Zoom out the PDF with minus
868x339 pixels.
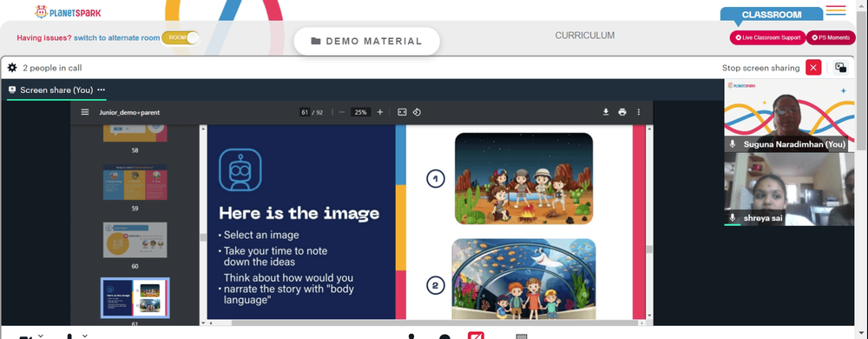point(341,112)
